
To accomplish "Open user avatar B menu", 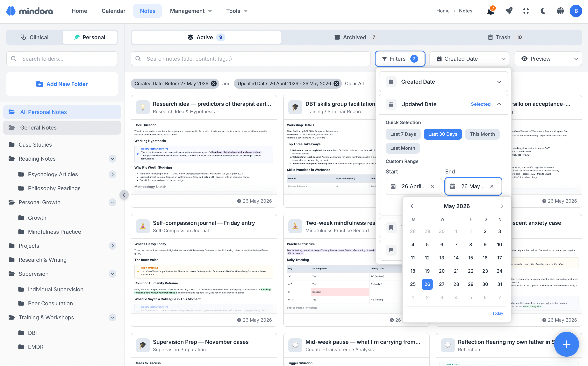I will pos(576,11).
